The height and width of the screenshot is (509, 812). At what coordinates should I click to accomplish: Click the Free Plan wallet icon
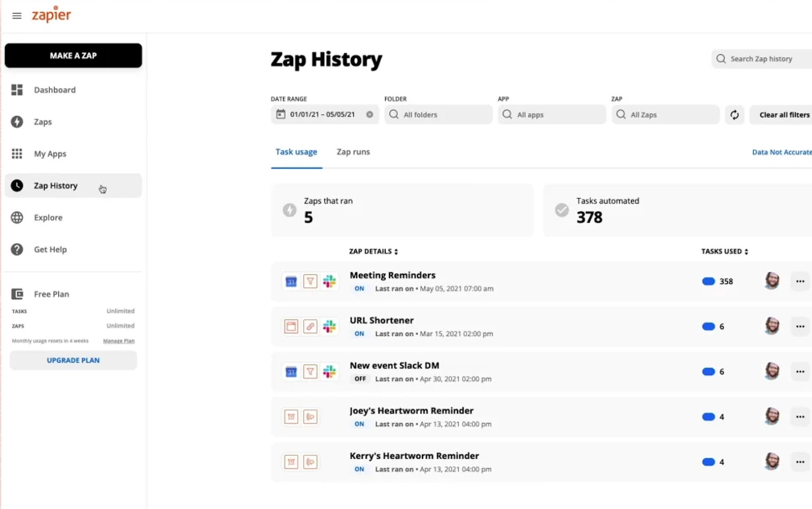pyautogui.click(x=17, y=294)
